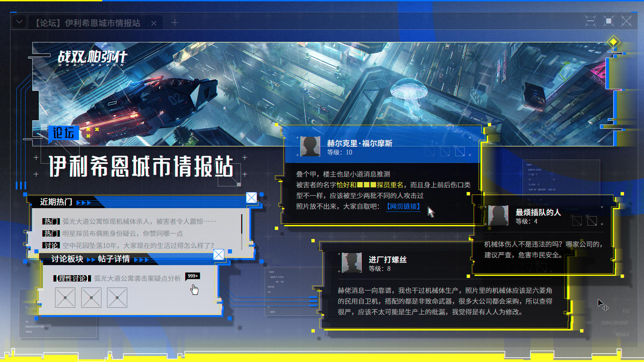This screenshot has height=362, width=644.
Task: Close the forum tab with its X
Action: tap(154, 23)
